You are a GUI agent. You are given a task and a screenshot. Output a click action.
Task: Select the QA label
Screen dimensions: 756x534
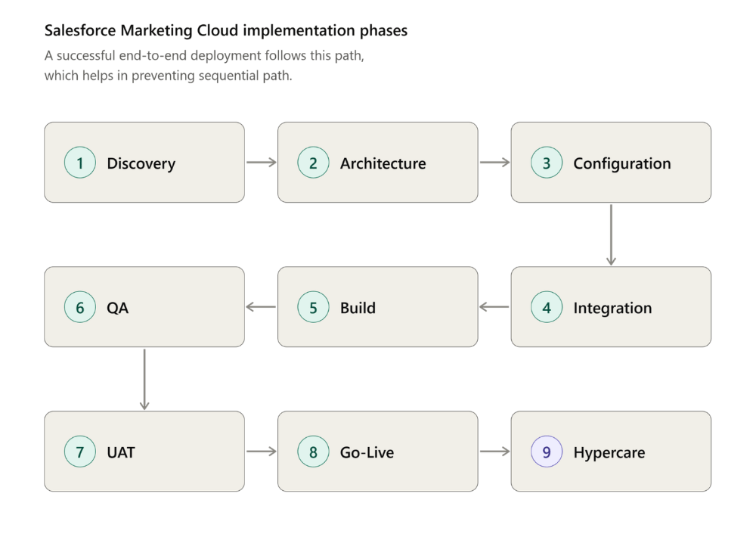118,308
